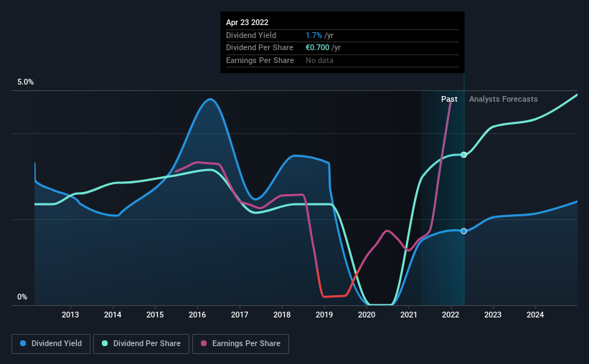589x364 pixels.
Task: Click the 2022 x-axis label
Action: (x=451, y=315)
